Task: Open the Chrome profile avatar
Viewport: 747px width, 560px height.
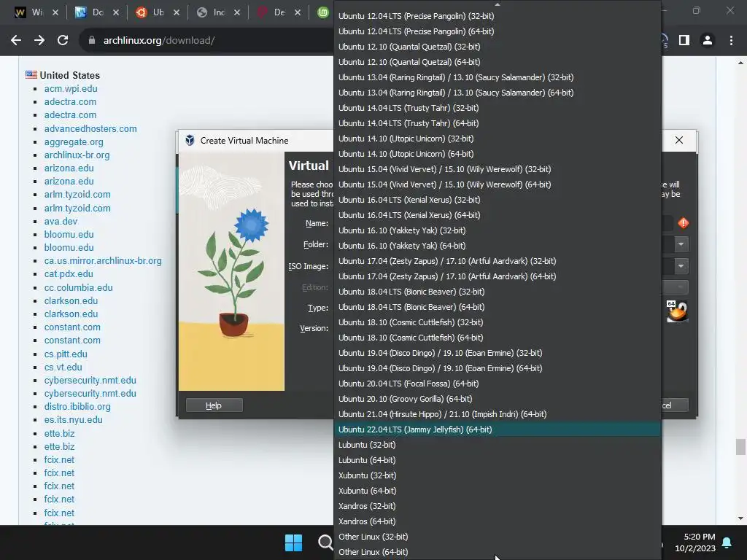Action: click(708, 41)
